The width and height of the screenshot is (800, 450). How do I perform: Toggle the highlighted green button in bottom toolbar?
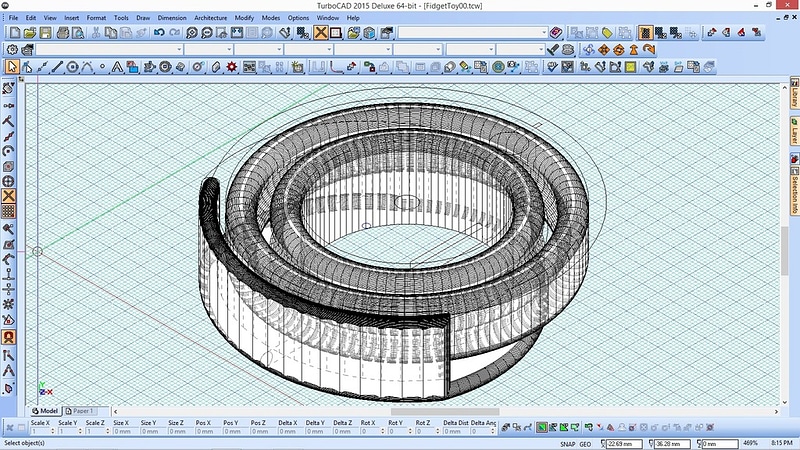[542, 428]
